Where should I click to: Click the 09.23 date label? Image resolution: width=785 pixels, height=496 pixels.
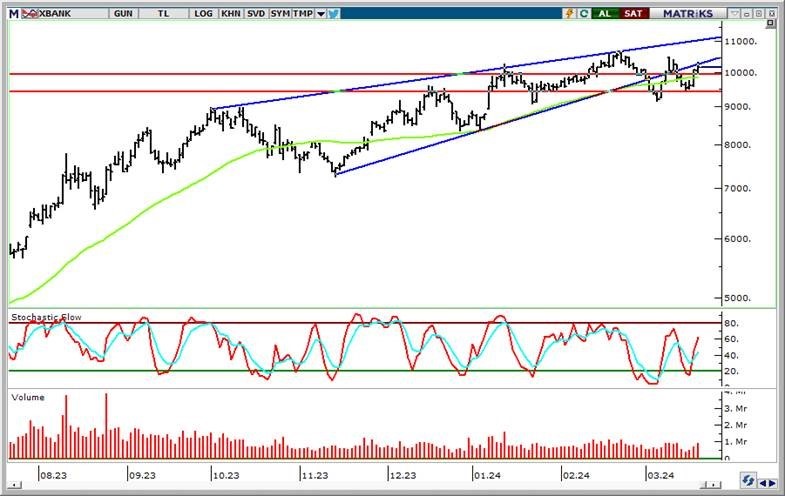tap(142, 475)
